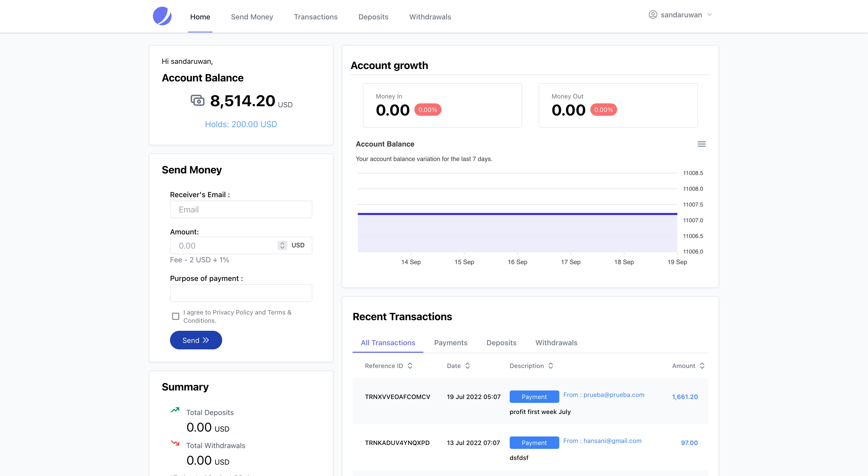Click the user avatar icon

click(653, 15)
